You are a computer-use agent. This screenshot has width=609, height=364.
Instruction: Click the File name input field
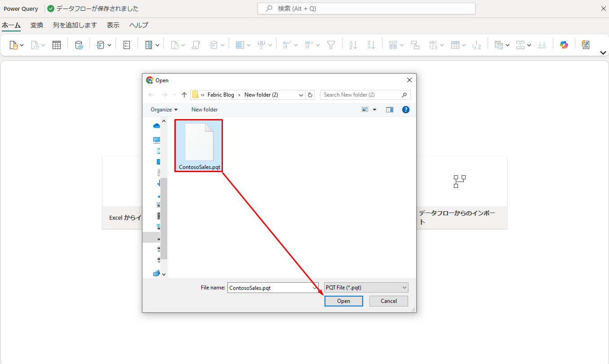(x=270, y=288)
